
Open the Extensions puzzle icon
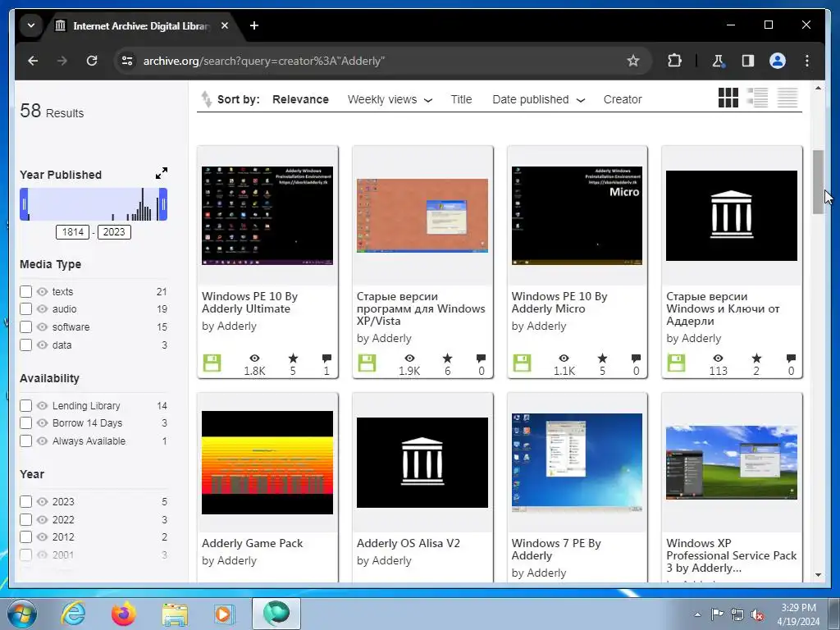[x=674, y=61]
